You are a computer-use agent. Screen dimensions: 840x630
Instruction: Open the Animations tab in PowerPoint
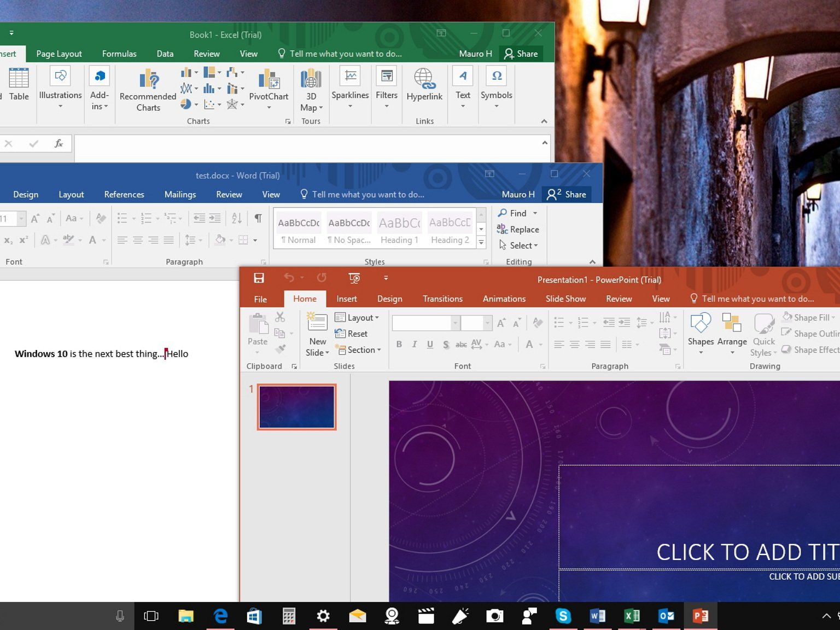point(504,299)
